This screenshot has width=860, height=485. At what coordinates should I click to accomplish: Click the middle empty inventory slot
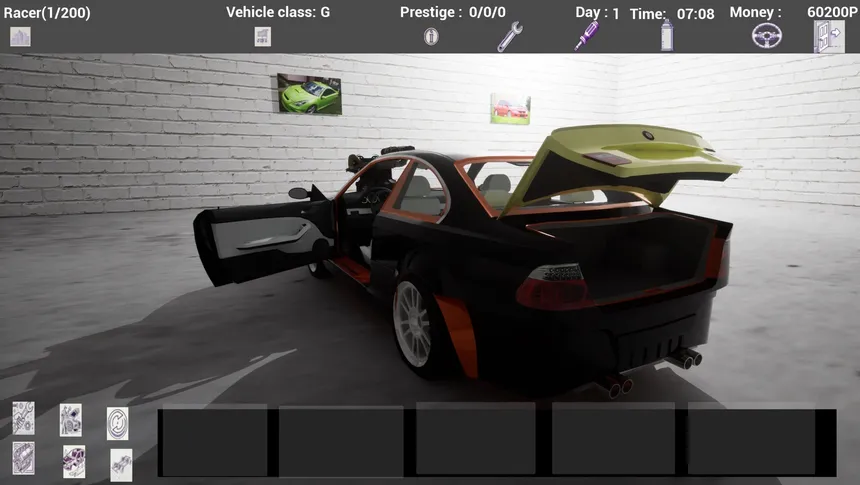click(476, 440)
